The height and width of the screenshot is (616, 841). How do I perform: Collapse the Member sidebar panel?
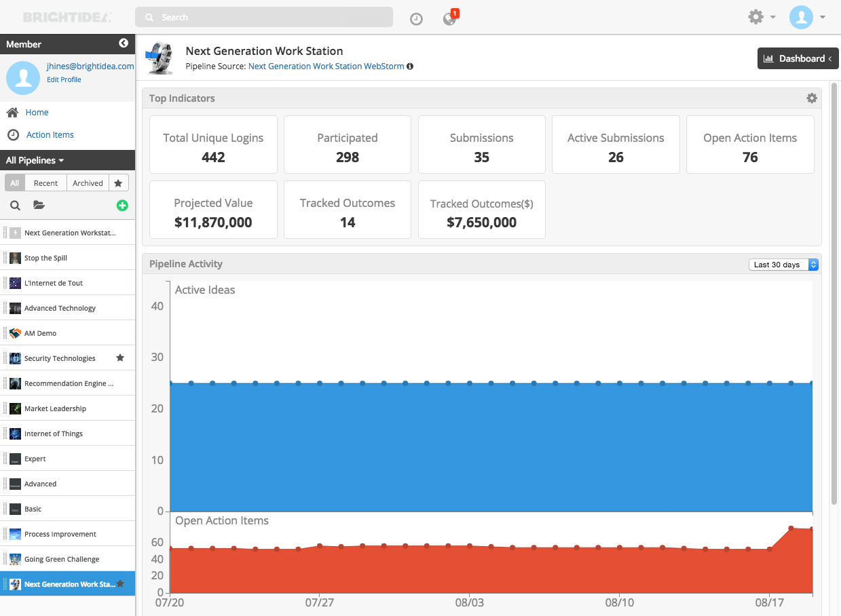click(x=124, y=43)
